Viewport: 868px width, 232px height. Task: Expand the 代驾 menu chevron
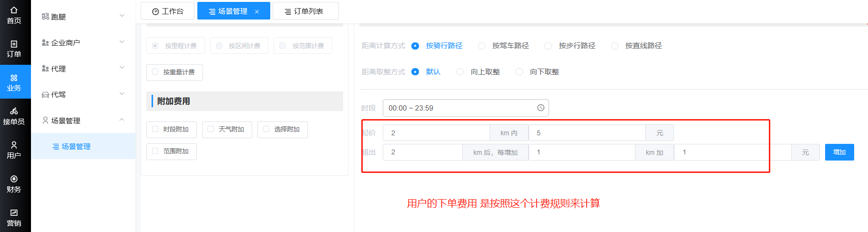pos(122,94)
